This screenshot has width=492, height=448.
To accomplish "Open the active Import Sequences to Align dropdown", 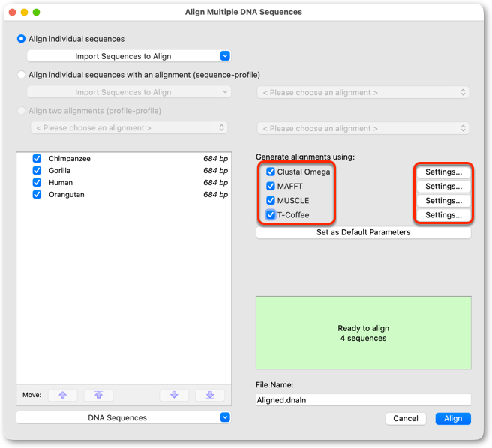I will tap(129, 56).
